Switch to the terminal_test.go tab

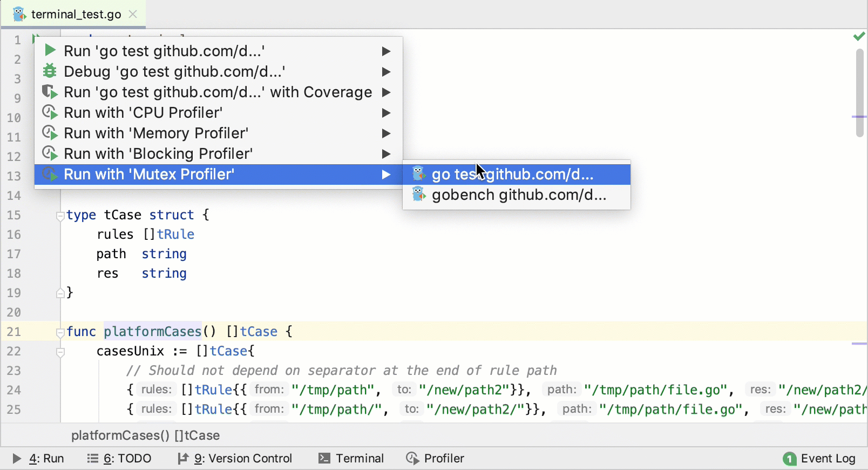pos(76,15)
